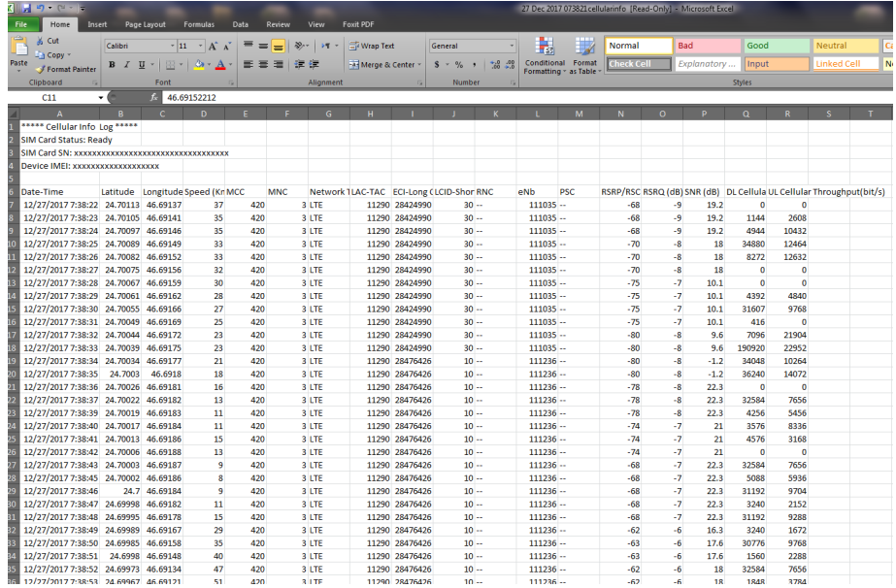Expand the Name Box dropdown arrow

[x=101, y=98]
